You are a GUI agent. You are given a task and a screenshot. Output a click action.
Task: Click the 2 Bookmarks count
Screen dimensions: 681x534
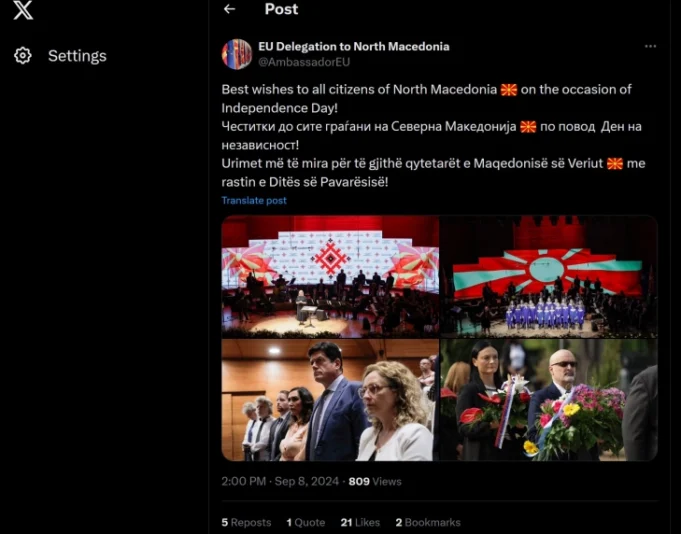click(428, 522)
